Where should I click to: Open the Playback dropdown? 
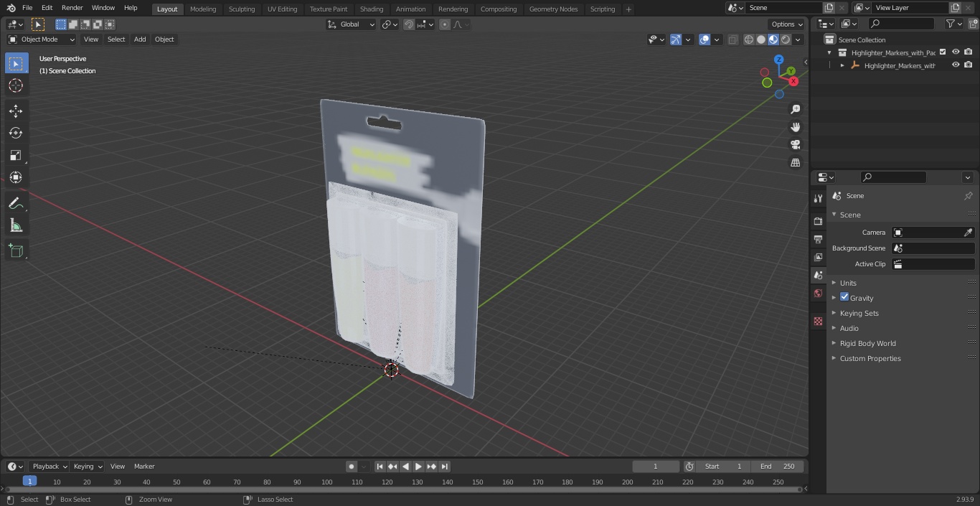click(x=50, y=467)
